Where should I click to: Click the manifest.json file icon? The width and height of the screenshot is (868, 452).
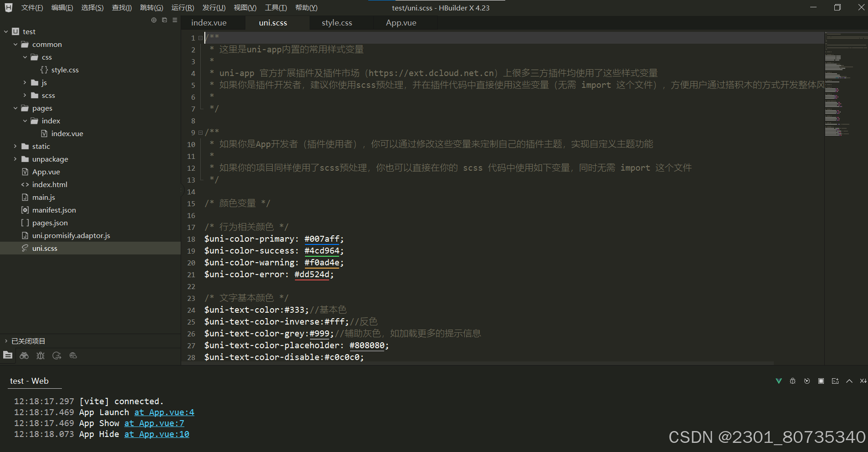click(25, 210)
